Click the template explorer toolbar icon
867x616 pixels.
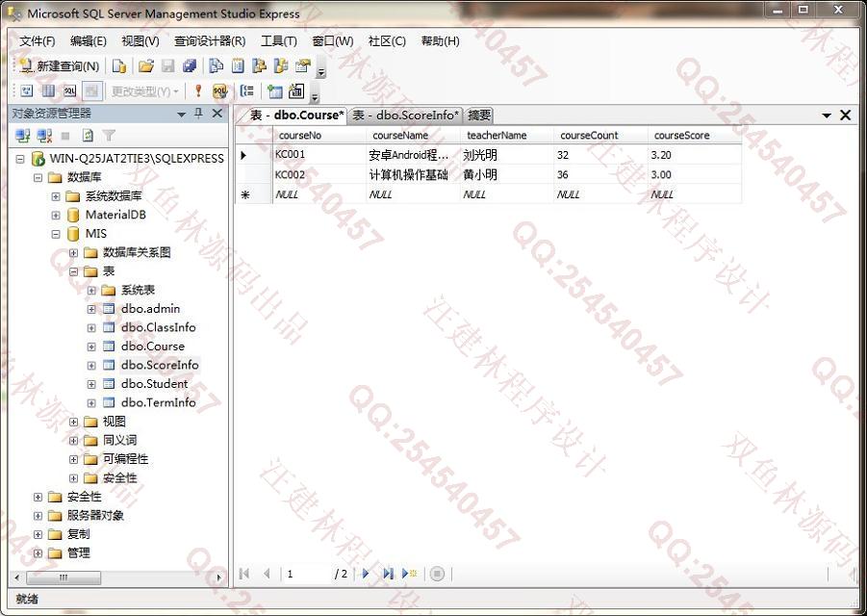point(281,66)
